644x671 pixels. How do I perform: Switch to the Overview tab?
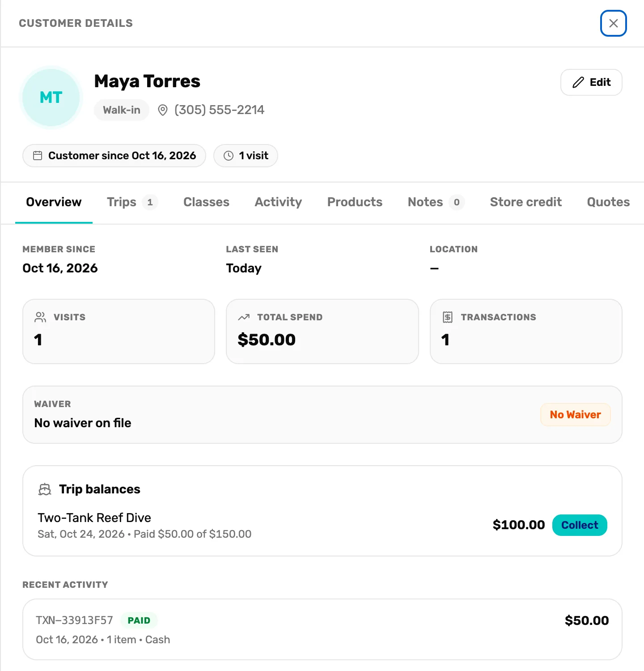tap(54, 202)
